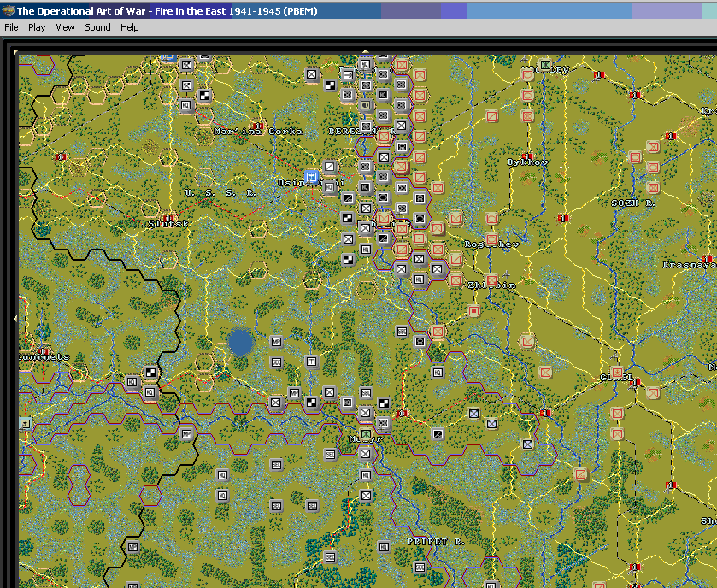Click the red objective flag at Slutsk
The height and width of the screenshot is (588, 717).
[168, 218]
